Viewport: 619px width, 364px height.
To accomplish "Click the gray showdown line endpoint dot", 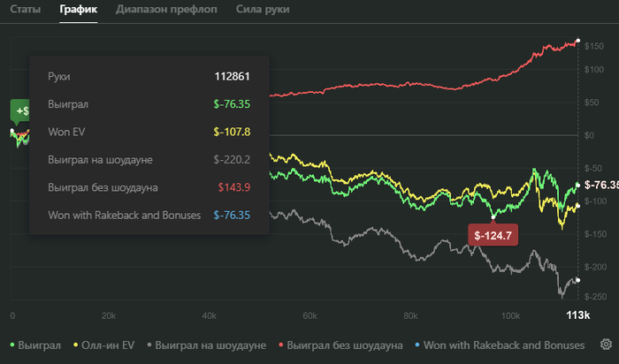I will pyautogui.click(x=578, y=280).
